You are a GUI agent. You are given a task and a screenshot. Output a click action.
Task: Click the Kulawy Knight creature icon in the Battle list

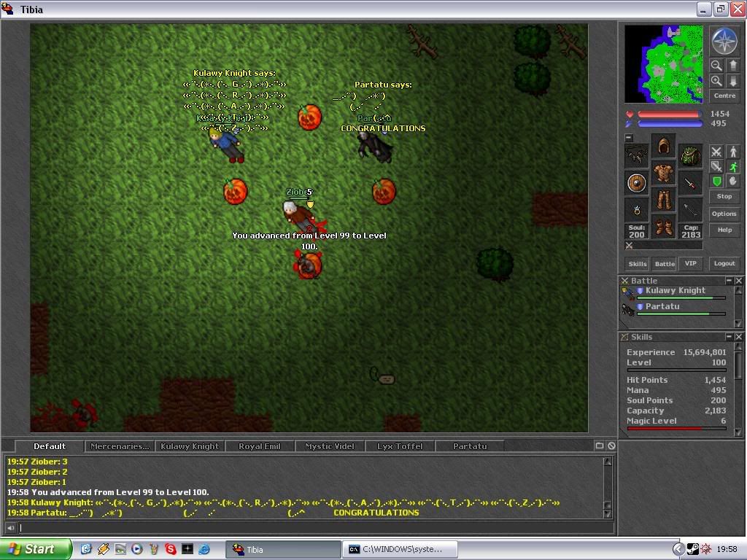coord(628,294)
